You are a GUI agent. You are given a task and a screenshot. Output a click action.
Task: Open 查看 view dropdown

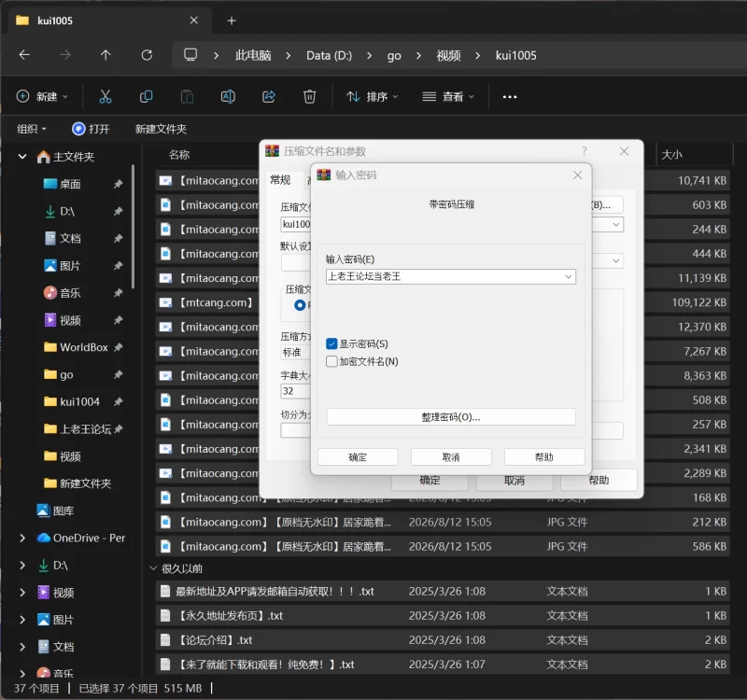448,97
